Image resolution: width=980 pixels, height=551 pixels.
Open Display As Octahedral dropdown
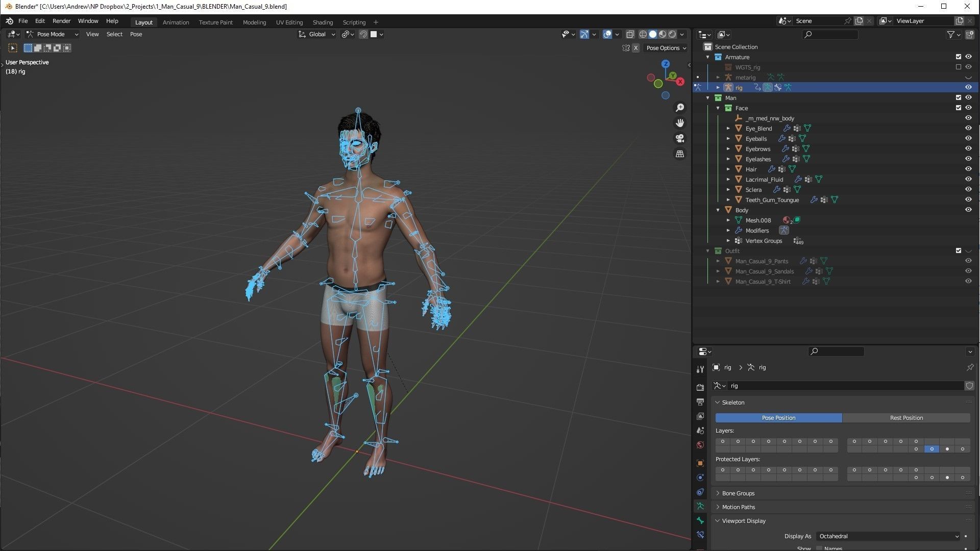coord(888,536)
